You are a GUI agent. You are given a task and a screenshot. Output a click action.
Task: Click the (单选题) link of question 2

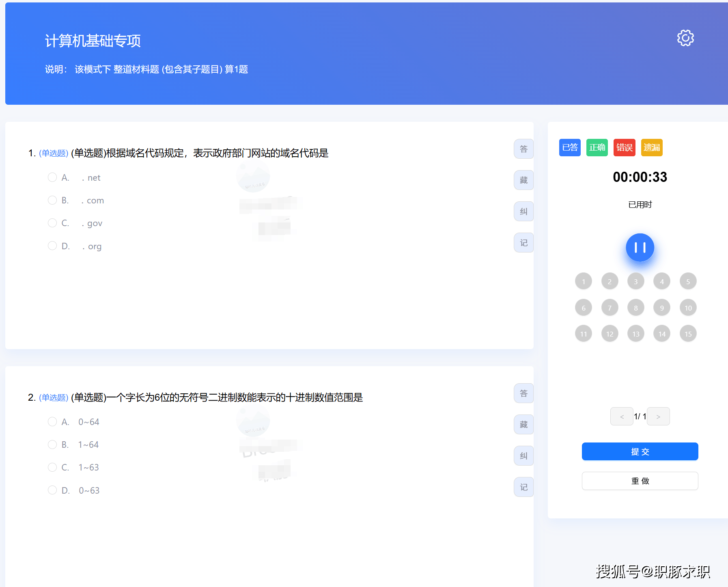tap(54, 397)
